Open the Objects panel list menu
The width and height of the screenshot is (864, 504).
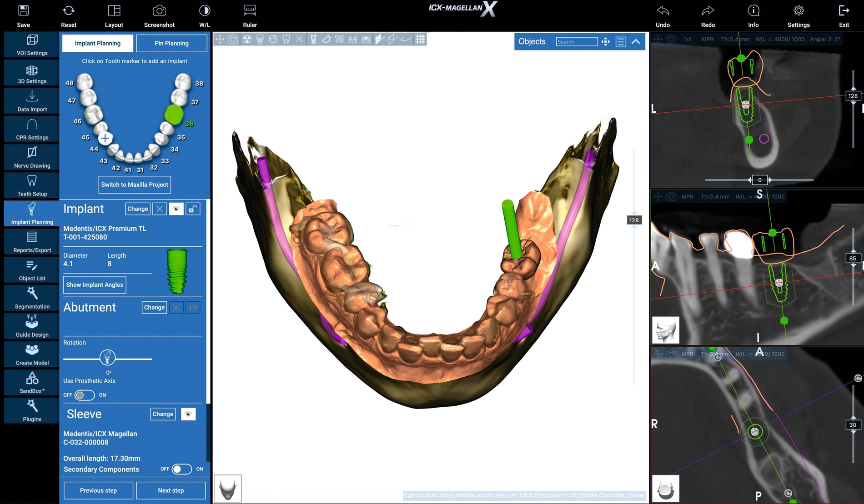point(621,42)
